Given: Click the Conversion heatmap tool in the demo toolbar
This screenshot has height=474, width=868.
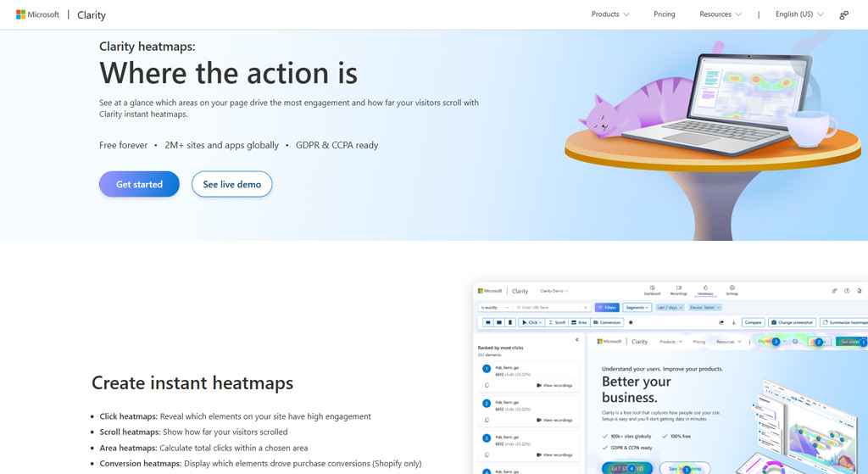Looking at the screenshot, I should [x=607, y=322].
